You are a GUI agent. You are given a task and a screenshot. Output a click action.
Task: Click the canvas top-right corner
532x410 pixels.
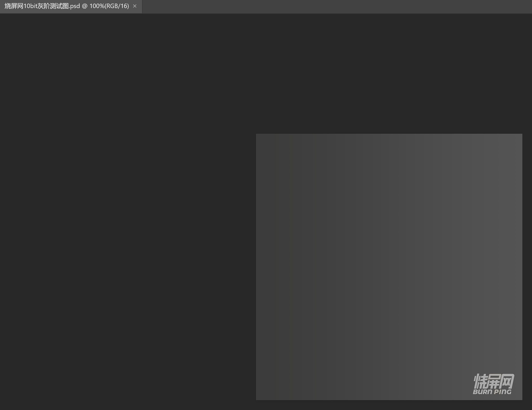pos(521,135)
